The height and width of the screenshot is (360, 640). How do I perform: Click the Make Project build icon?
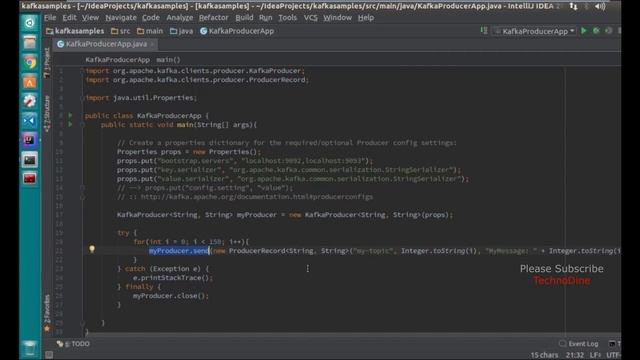click(484, 31)
